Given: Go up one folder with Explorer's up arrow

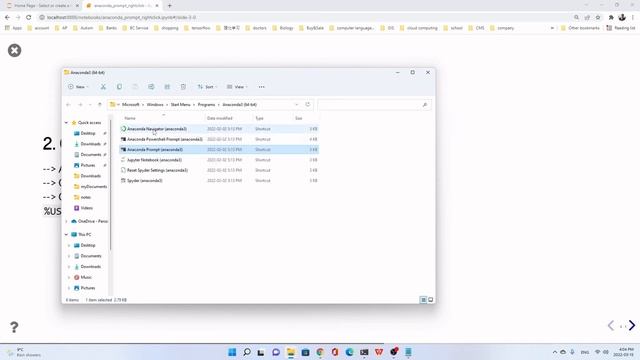Looking at the screenshot, I should 100,105.
